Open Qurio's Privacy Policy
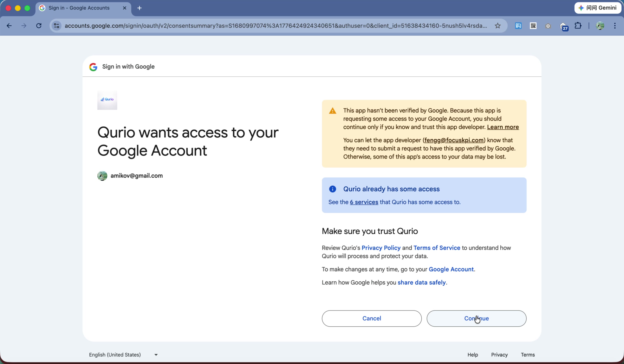The height and width of the screenshot is (364, 624). [381, 248]
